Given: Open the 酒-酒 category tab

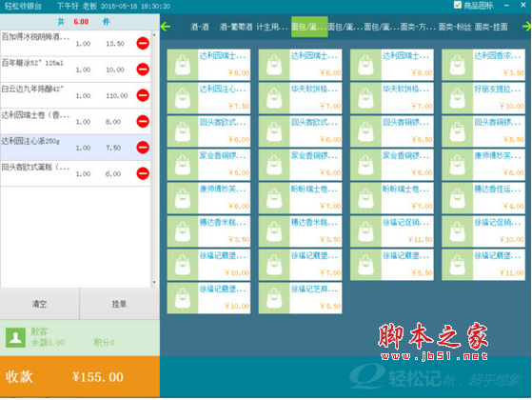Looking at the screenshot, I should click(200, 27).
